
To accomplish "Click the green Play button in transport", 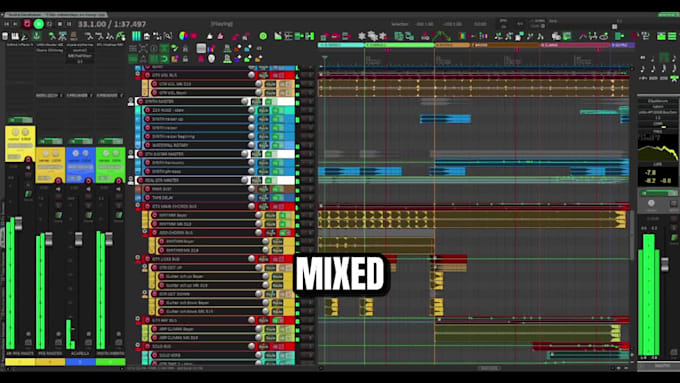I will tap(38, 24).
